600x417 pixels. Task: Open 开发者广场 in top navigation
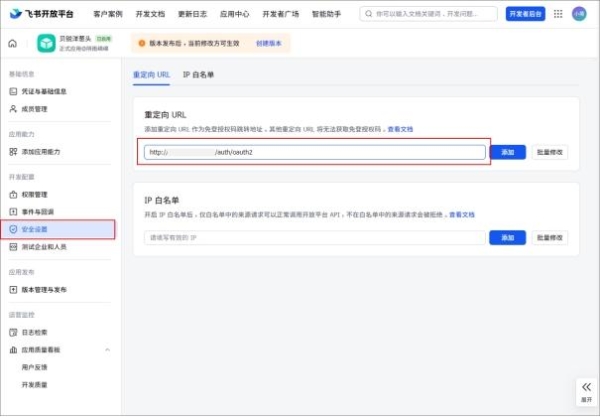tap(280, 14)
